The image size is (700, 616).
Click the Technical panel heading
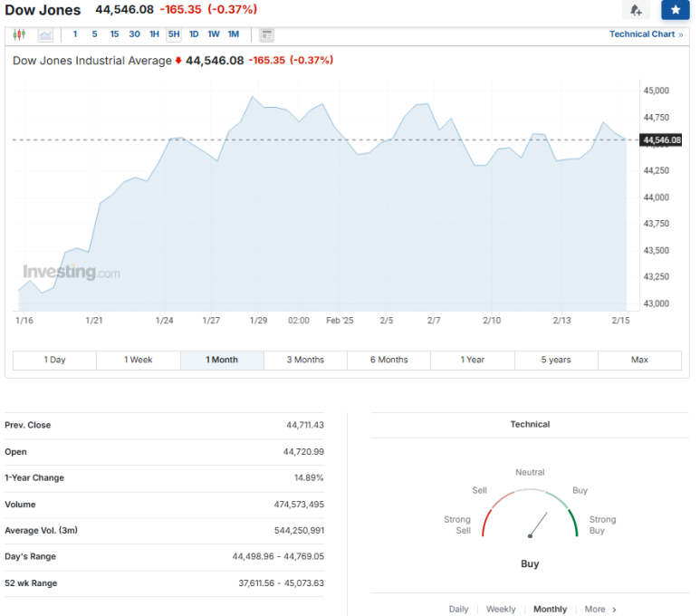[x=530, y=424]
